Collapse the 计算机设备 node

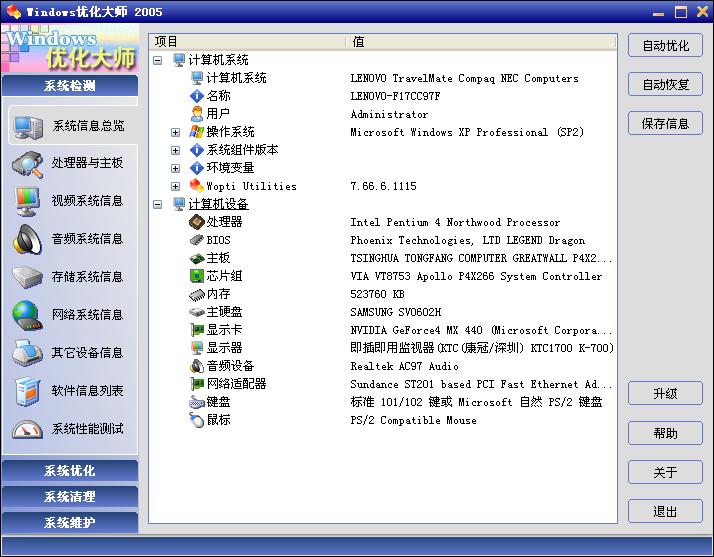point(158,204)
